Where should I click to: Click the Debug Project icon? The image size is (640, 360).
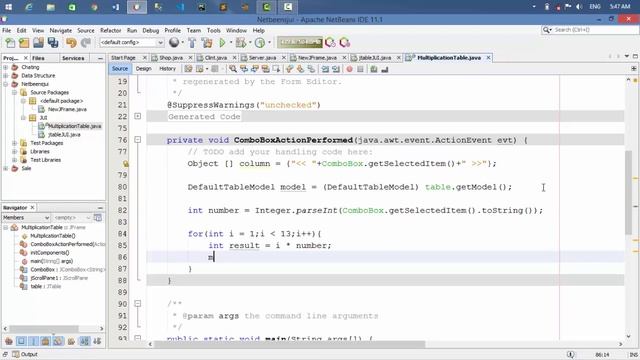click(241, 42)
